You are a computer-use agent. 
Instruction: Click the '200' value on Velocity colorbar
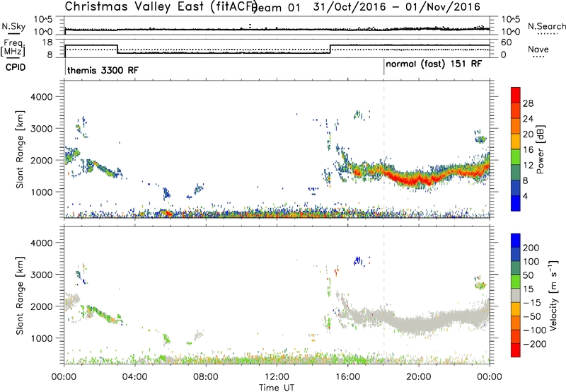pos(531,248)
